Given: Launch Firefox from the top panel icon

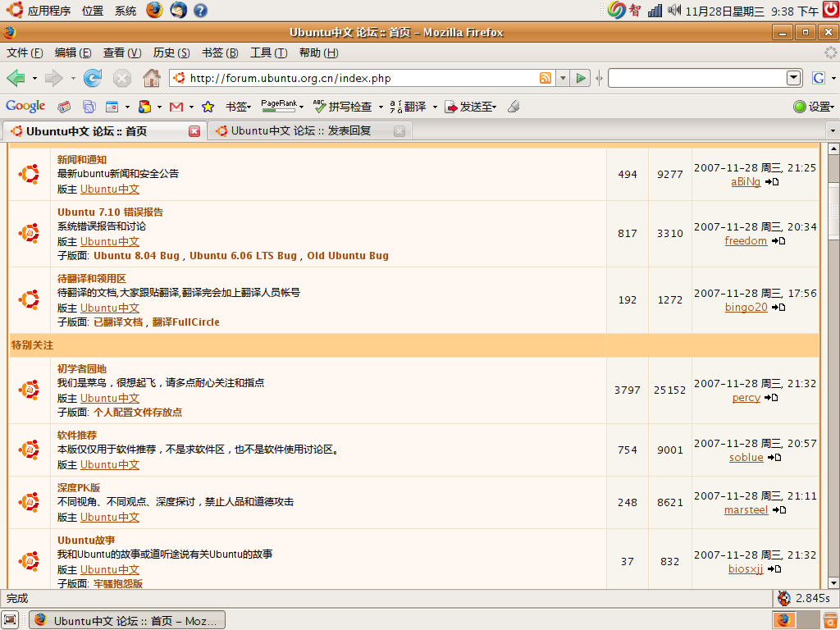Looking at the screenshot, I should click(x=154, y=10).
